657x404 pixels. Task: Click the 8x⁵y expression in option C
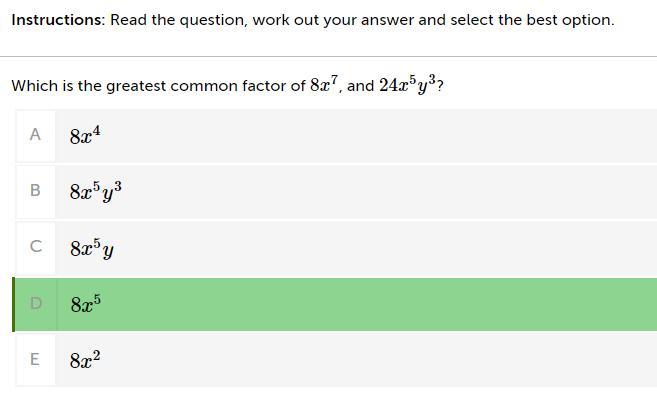click(92, 249)
